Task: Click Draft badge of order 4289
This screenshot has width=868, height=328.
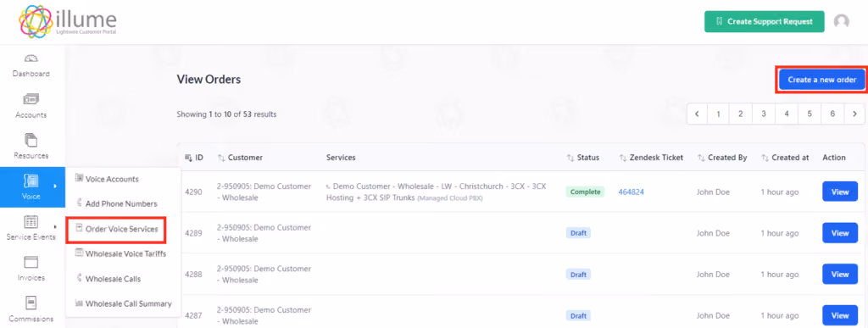Action: pos(578,233)
